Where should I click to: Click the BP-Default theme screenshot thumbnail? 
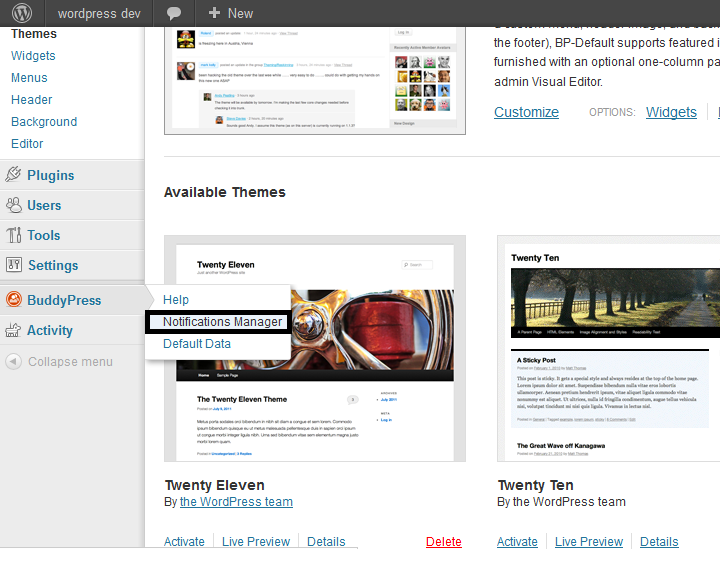pos(315,81)
